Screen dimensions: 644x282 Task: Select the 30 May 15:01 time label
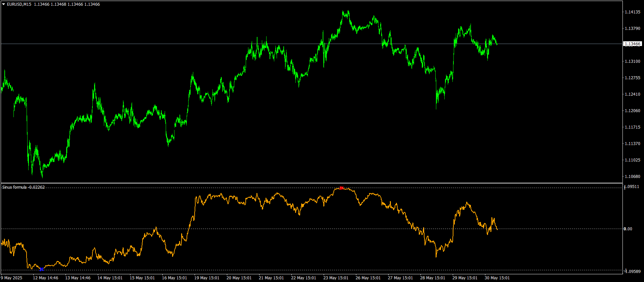(497, 278)
